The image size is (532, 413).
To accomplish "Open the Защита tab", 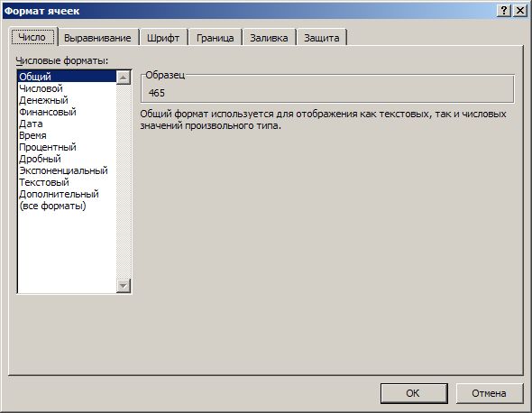I will pos(322,38).
